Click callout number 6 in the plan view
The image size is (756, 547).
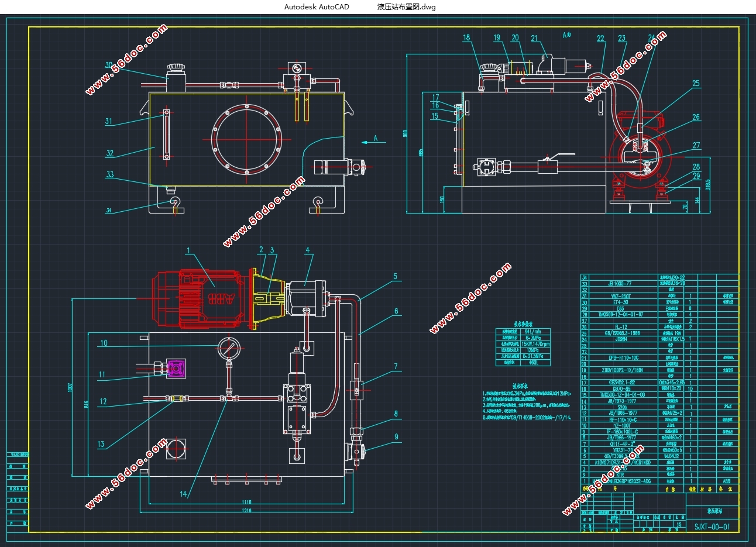(x=396, y=312)
